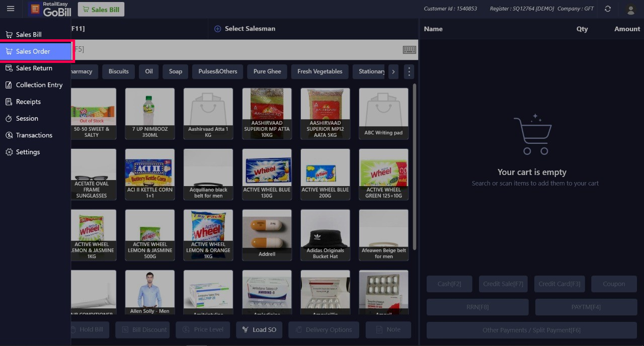Filter by Pulses&Others category

tap(218, 71)
